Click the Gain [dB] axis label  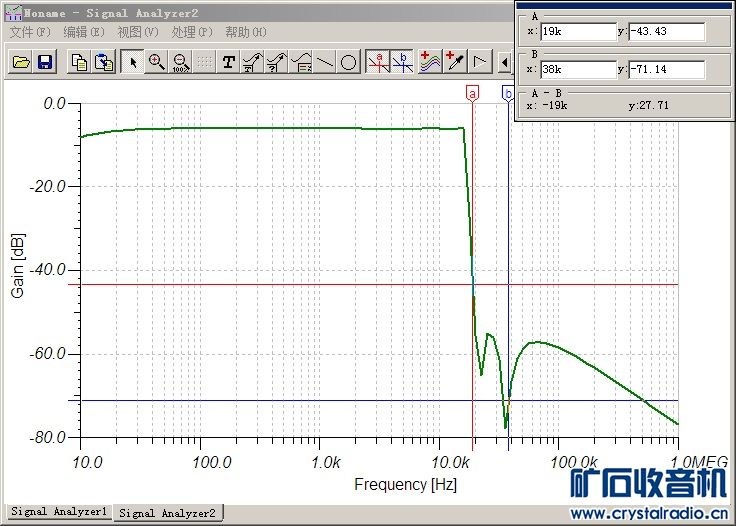click(17, 266)
